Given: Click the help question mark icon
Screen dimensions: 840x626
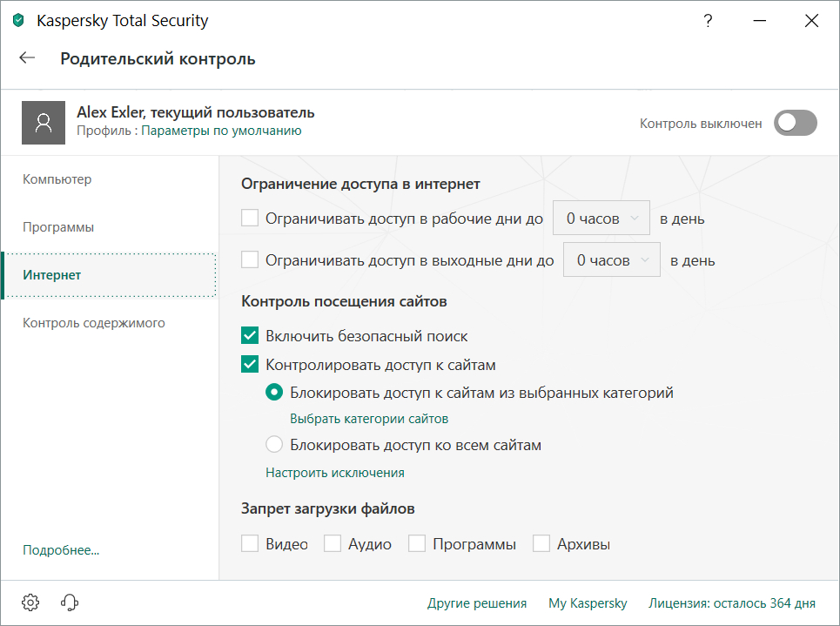Looking at the screenshot, I should pyautogui.click(x=709, y=21).
